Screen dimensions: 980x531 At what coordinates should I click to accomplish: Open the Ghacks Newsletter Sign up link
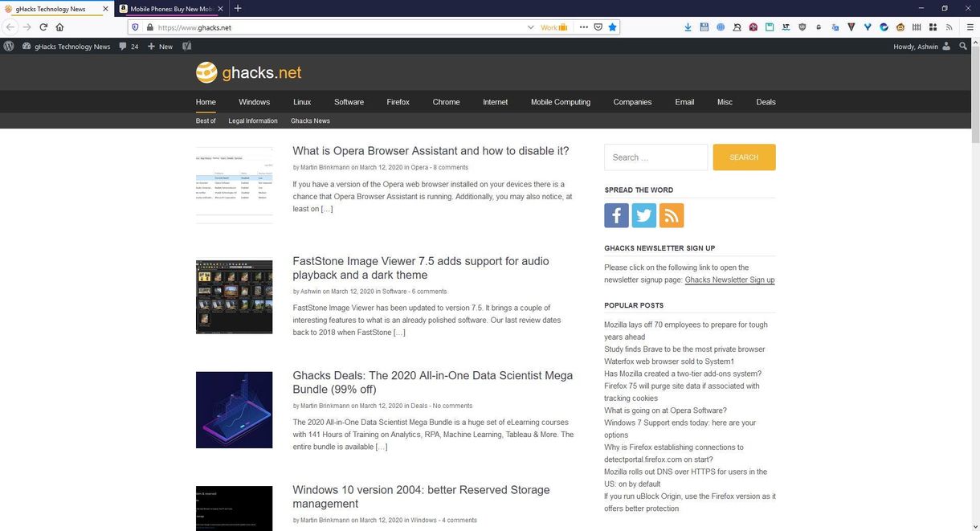(729, 280)
